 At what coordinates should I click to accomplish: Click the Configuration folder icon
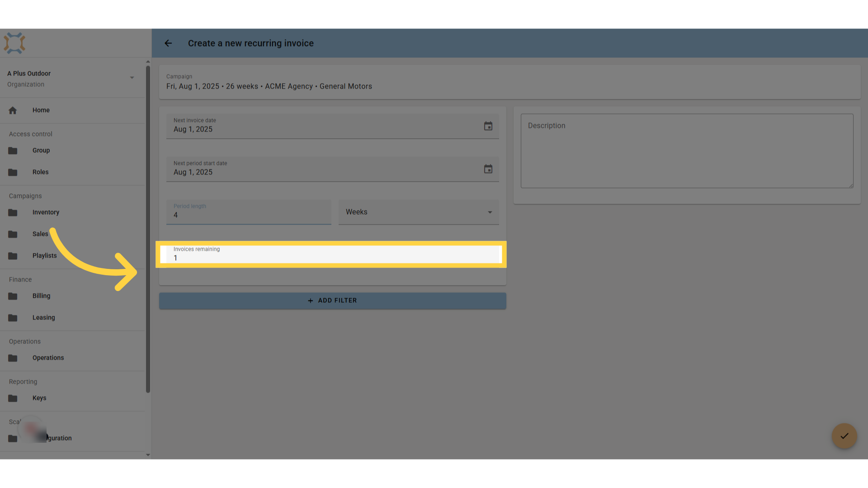tap(13, 438)
